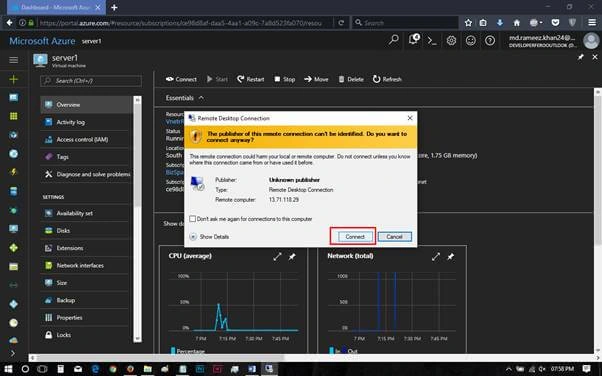Open a new browser tab
The height and width of the screenshot is (376, 602).
[114, 7]
